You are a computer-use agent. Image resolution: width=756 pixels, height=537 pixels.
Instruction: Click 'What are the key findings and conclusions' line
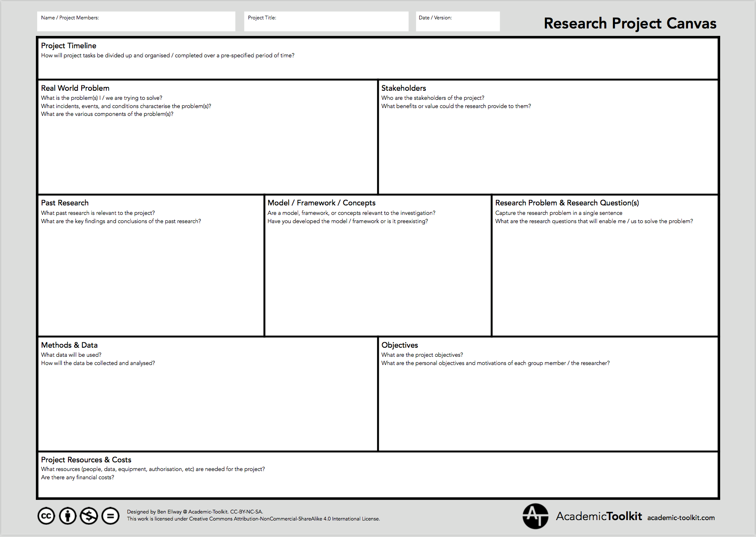tap(121, 221)
